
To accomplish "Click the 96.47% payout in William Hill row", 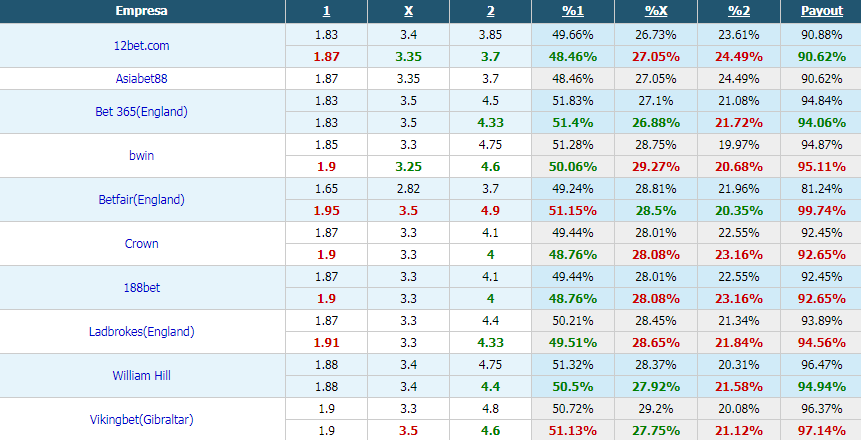I will [821, 364].
